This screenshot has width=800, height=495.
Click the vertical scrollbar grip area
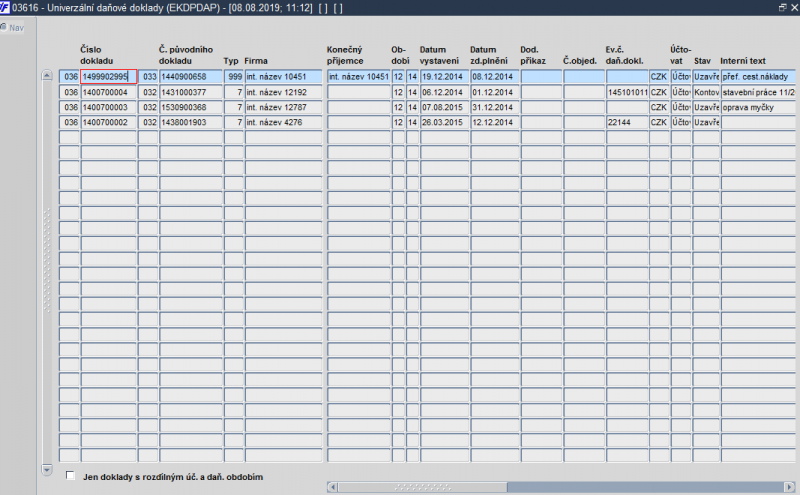(47, 260)
